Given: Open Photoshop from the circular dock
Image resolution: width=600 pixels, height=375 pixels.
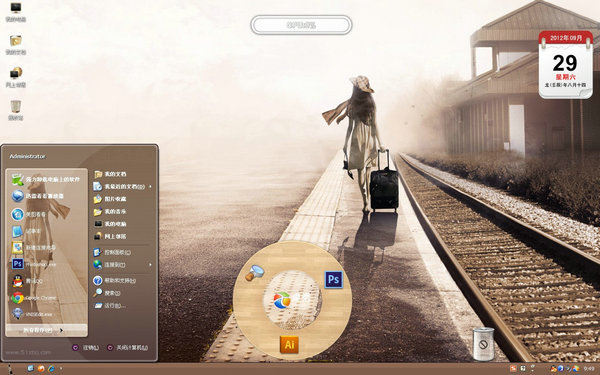Looking at the screenshot, I should [x=334, y=280].
